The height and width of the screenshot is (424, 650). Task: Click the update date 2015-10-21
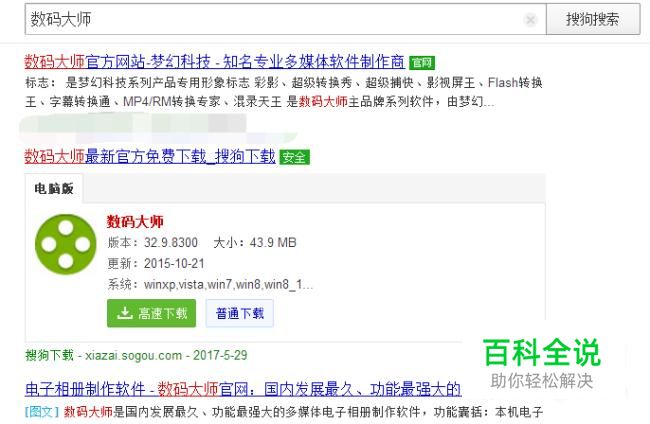pos(174,264)
